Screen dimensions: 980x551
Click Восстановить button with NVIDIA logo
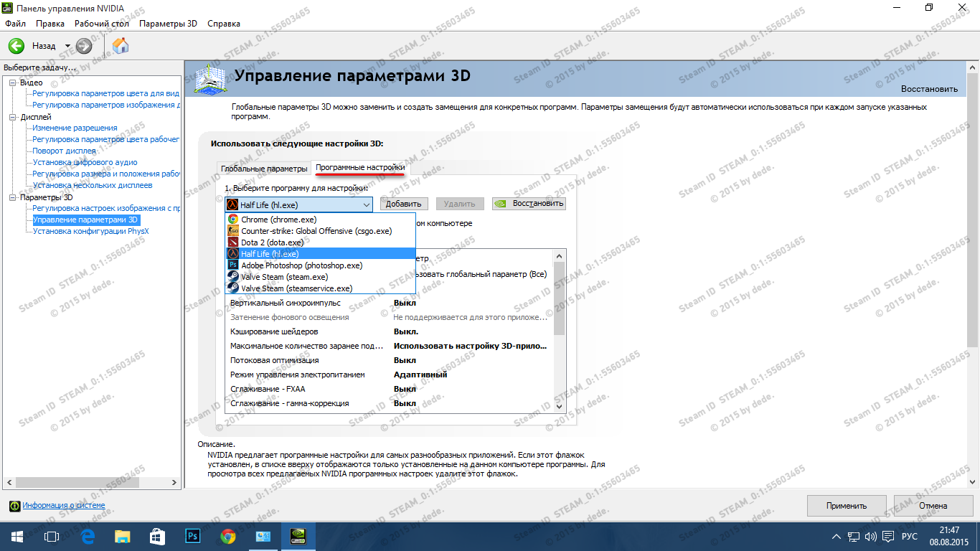tap(529, 204)
